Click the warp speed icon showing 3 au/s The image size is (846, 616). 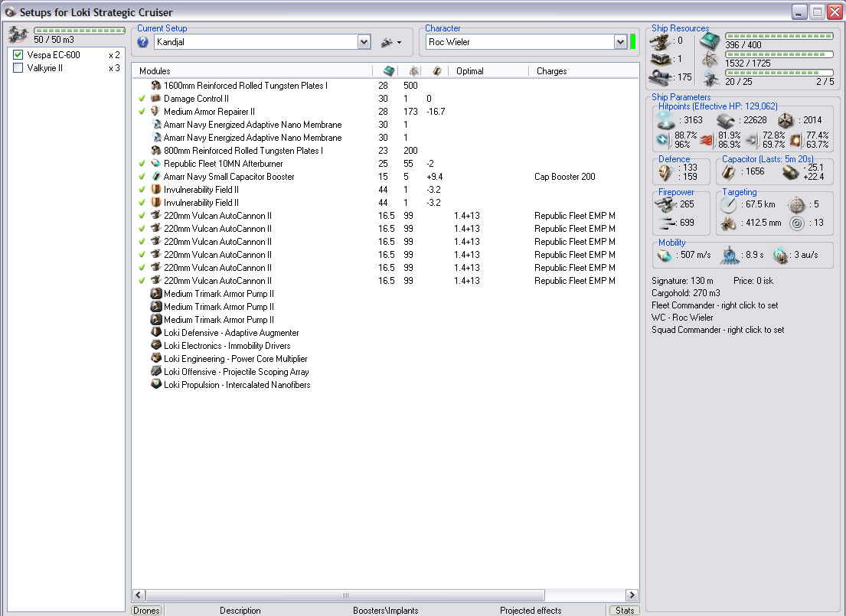pos(780,255)
